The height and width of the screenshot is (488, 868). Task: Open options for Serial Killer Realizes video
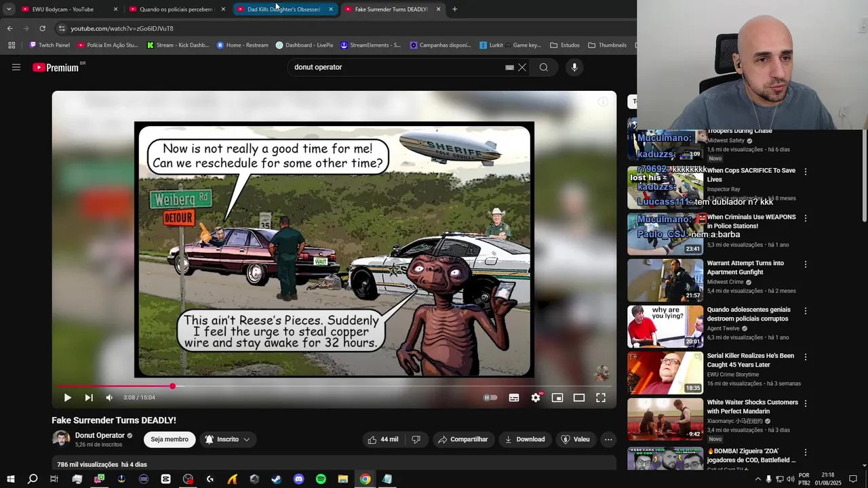pyautogui.click(x=806, y=357)
